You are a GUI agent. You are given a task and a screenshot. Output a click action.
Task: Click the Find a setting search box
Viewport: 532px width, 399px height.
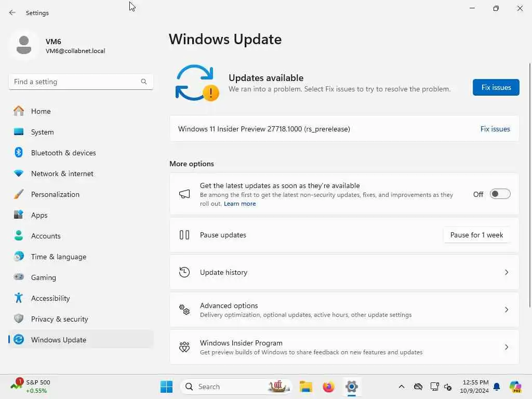pos(81,82)
